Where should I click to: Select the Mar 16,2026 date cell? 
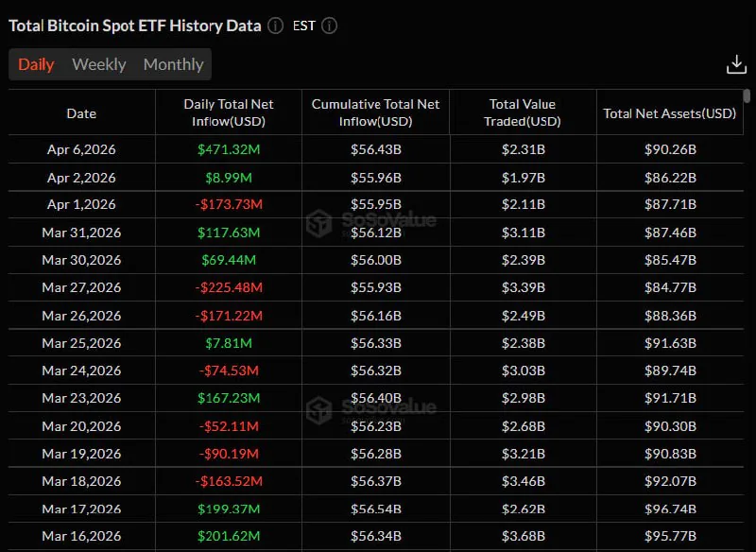[x=81, y=536]
